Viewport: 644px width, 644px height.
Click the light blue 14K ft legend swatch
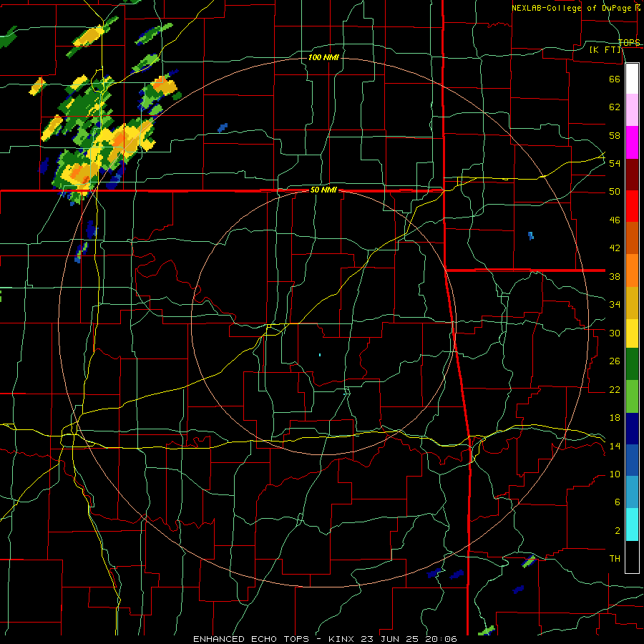click(632, 492)
